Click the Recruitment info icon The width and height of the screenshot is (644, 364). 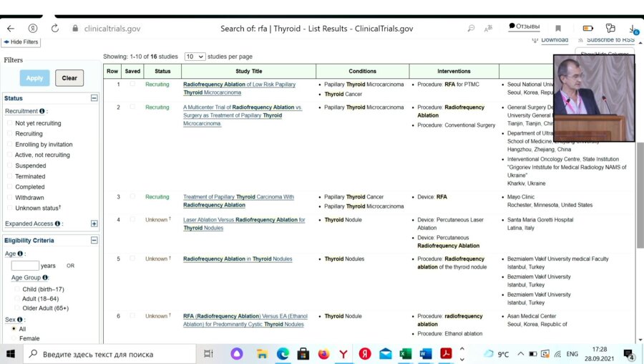pyautogui.click(x=42, y=112)
